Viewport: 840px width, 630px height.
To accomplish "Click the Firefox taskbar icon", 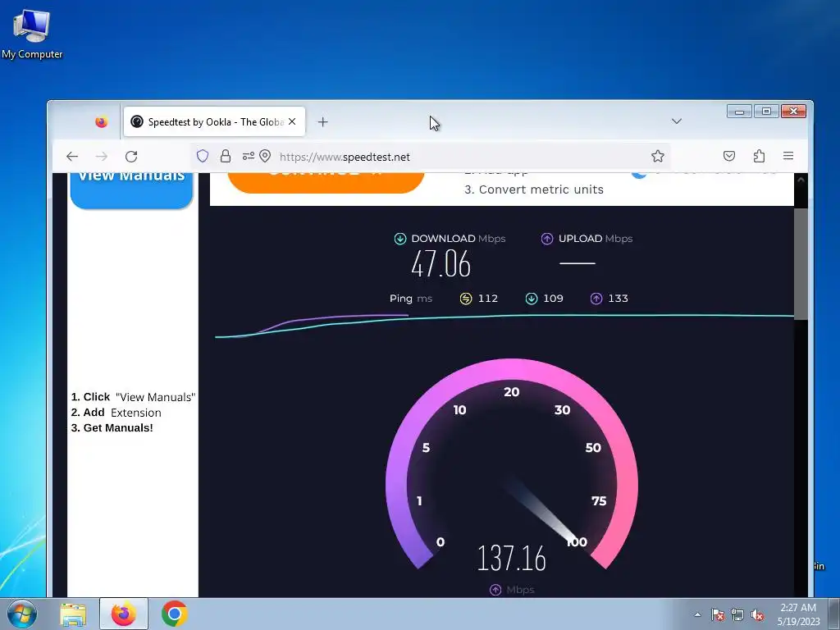I will [x=124, y=614].
